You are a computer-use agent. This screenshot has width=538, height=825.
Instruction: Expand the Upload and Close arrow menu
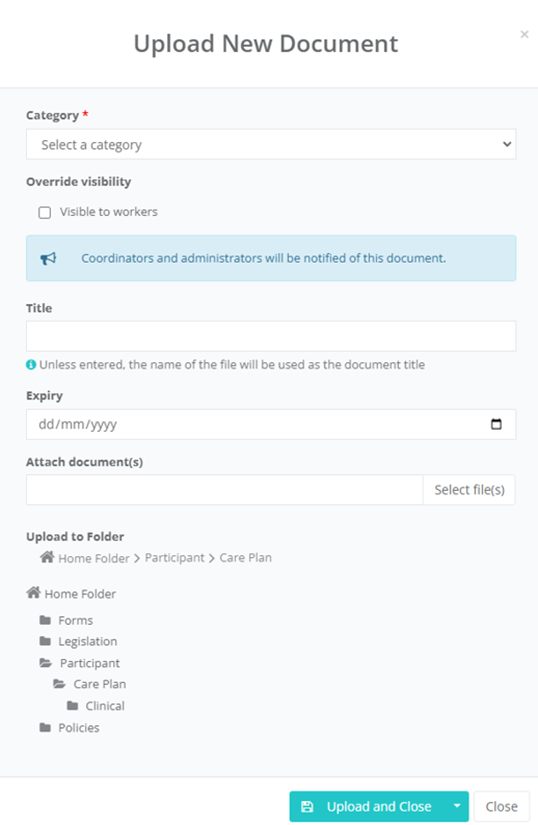pos(457,806)
